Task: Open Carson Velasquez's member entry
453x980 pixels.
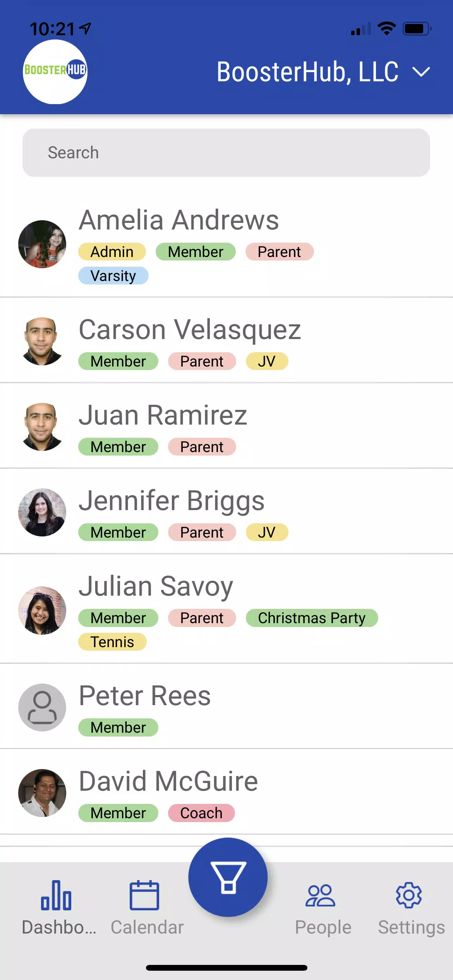Action: click(x=190, y=330)
